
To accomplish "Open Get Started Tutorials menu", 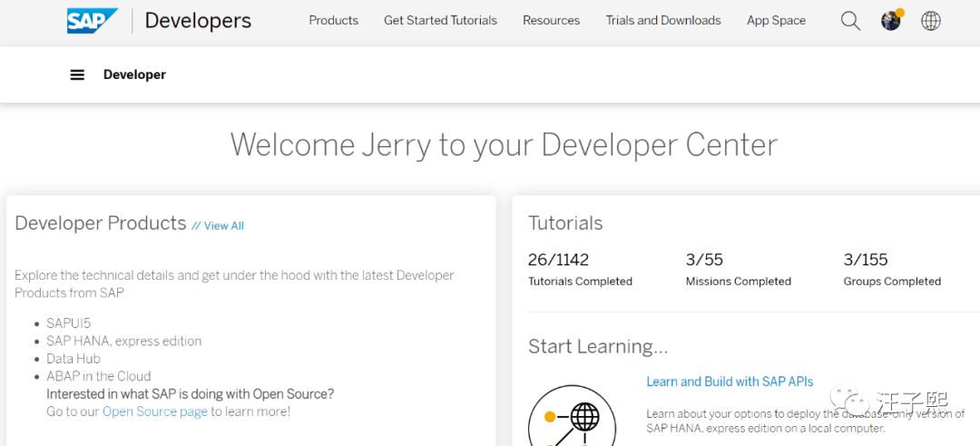I will [441, 21].
